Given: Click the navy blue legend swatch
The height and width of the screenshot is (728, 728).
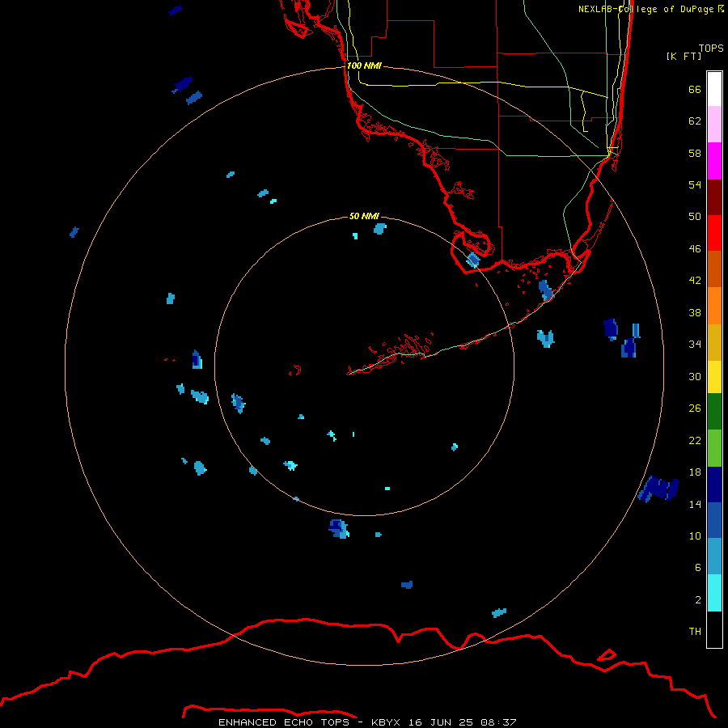Looking at the screenshot, I should pyautogui.click(x=714, y=485).
